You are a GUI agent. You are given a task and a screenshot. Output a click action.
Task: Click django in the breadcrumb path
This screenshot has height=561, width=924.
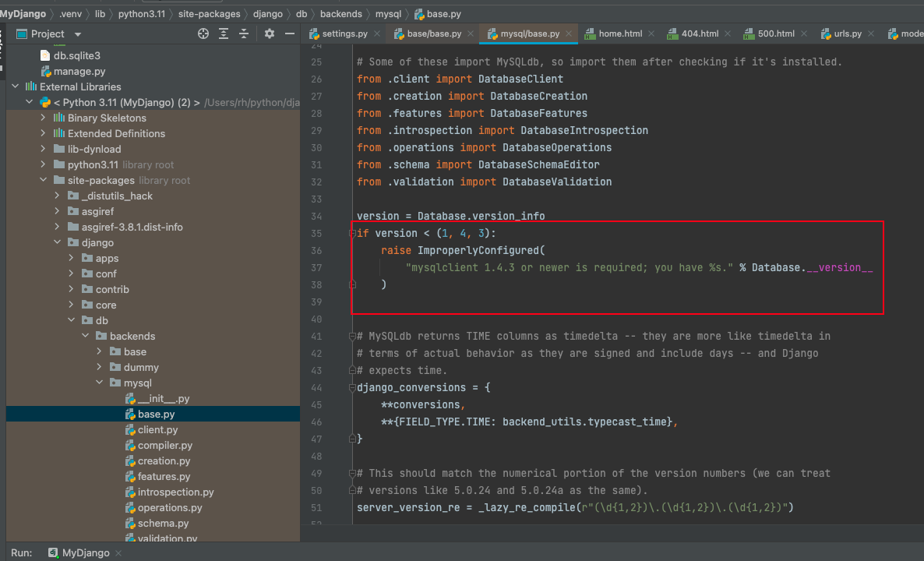[268, 13]
